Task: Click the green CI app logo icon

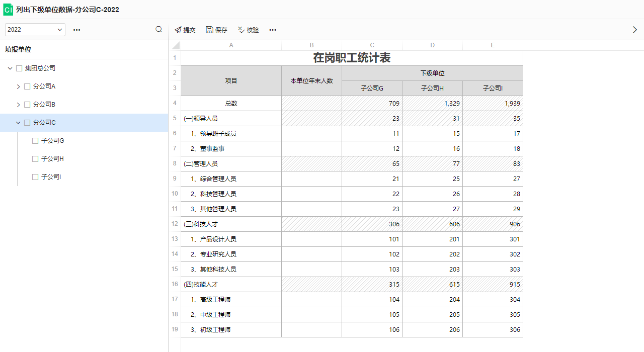Action: (8, 9)
